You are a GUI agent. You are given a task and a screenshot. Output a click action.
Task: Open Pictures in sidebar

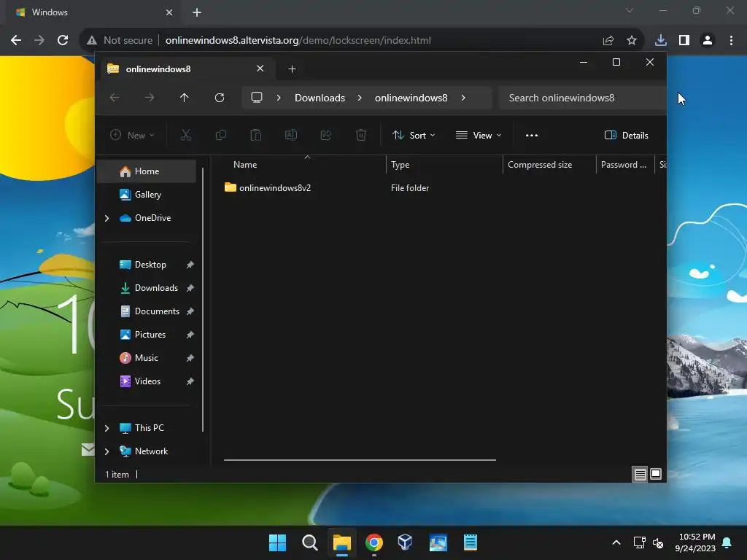click(x=147, y=335)
